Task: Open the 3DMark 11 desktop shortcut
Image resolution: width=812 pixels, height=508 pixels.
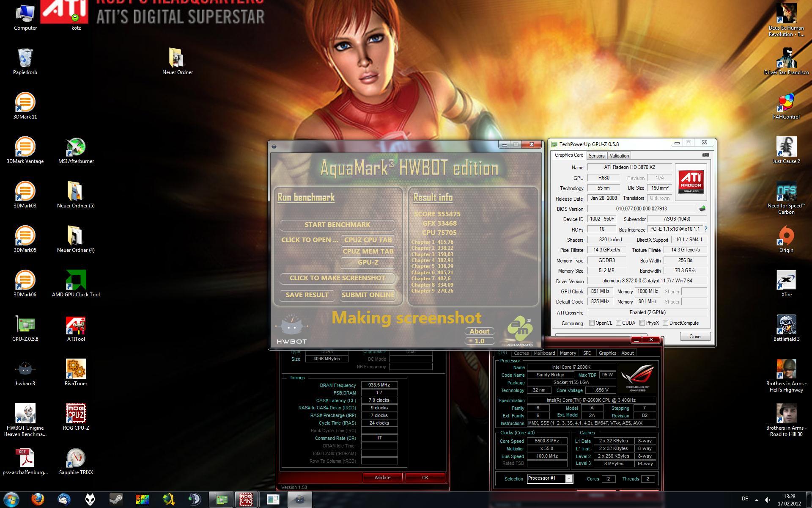Action: 25,106
